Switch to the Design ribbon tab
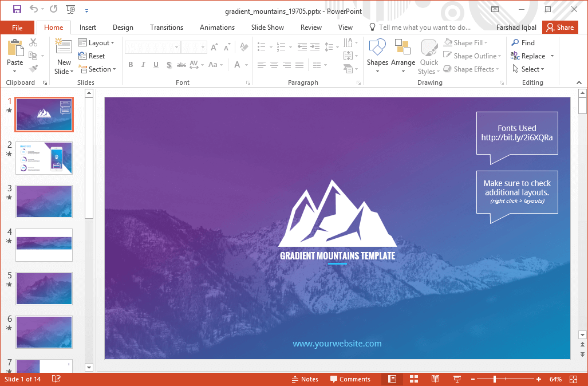 [x=123, y=27]
